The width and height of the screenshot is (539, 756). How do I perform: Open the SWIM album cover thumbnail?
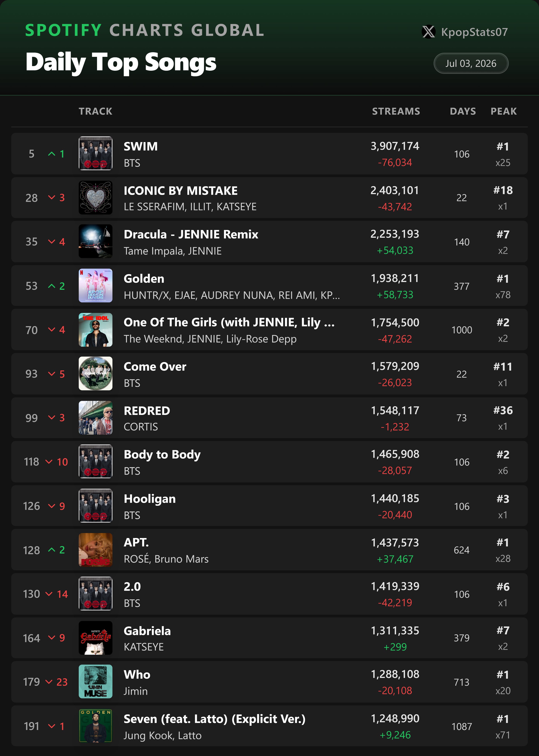click(x=96, y=153)
